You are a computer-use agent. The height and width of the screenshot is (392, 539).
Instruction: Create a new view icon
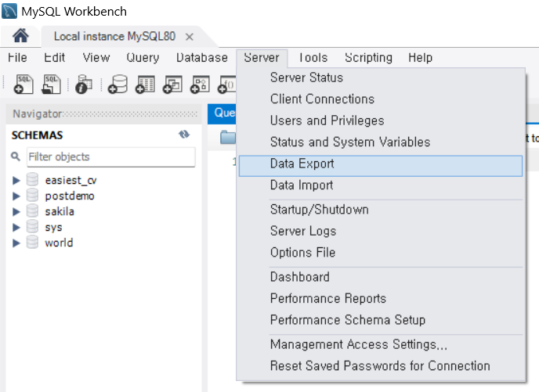(172, 84)
